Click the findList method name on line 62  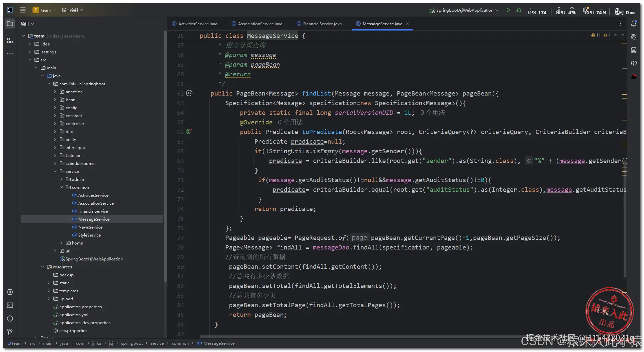click(316, 93)
